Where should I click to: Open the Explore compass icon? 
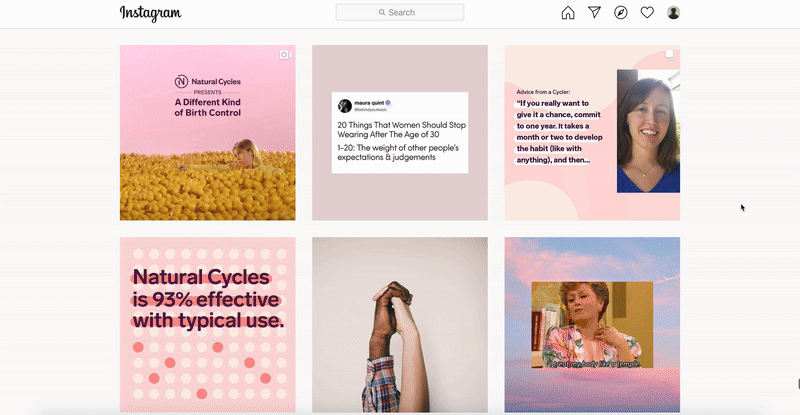click(x=621, y=13)
